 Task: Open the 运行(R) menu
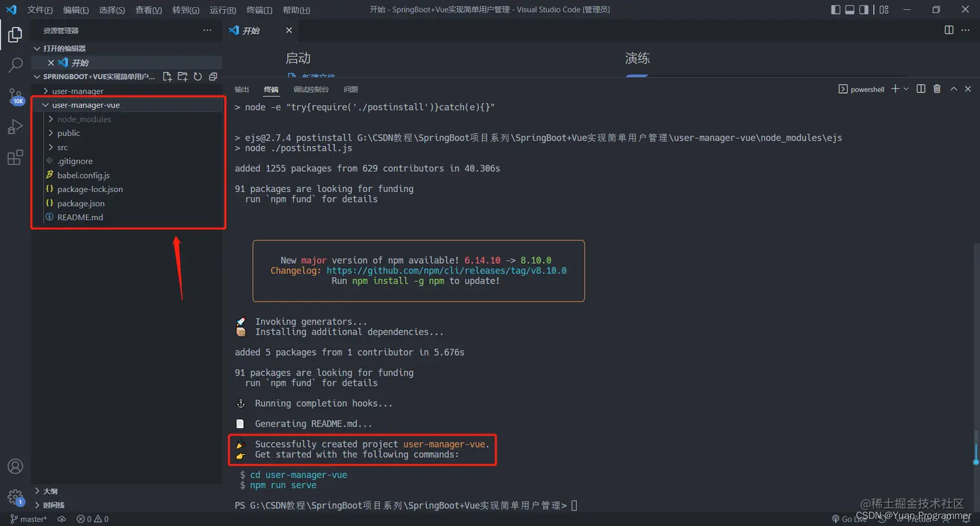pyautogui.click(x=223, y=10)
